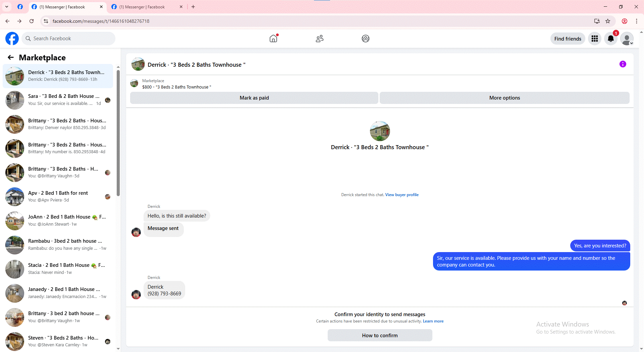This screenshot has height=352, width=644.
Task: Open Rambabu 3bed 2 bath house chat
Action: pyautogui.click(x=58, y=245)
